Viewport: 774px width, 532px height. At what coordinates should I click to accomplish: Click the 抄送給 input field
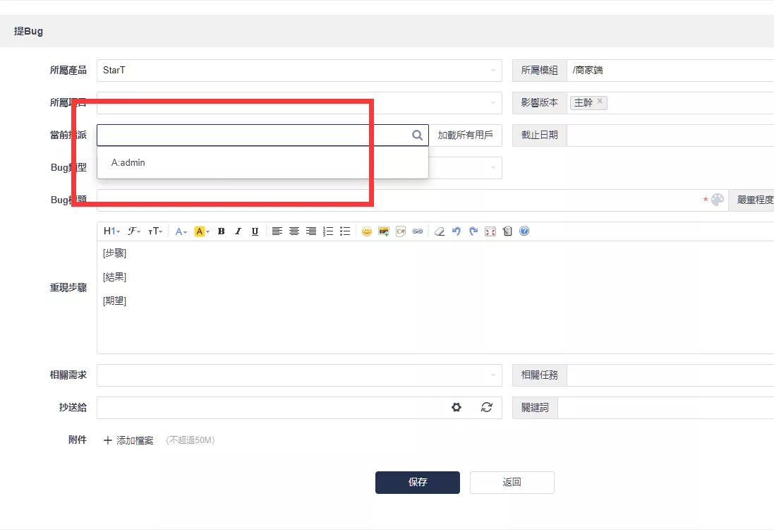click(272, 408)
